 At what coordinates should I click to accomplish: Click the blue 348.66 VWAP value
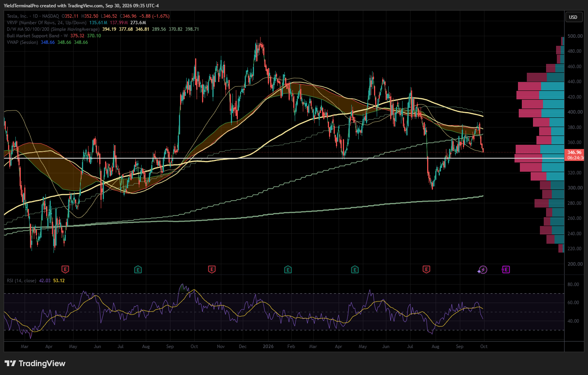click(48, 42)
